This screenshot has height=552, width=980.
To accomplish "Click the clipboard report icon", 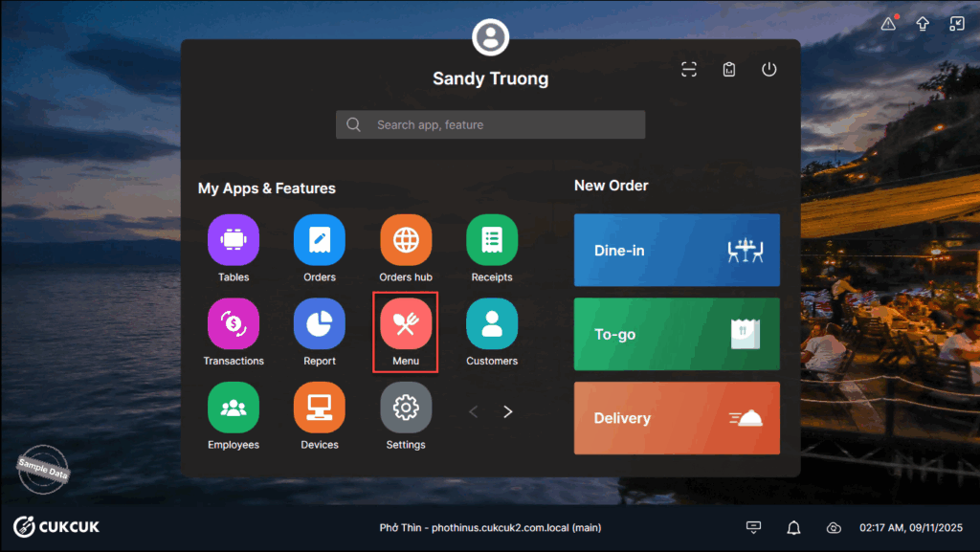I will [728, 69].
